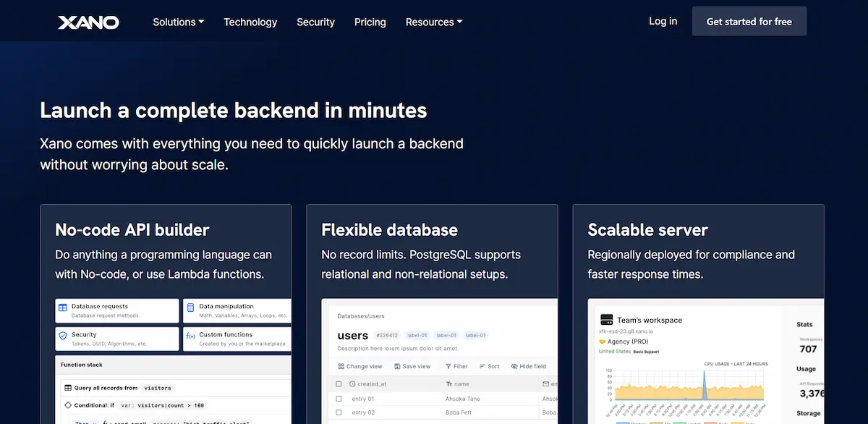This screenshot has height=424, width=868.
Task: Open the Pricing nav item
Action: click(370, 22)
